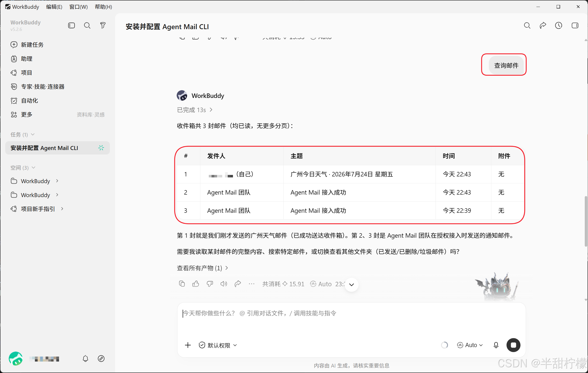Open the Auto model dropdown
The height and width of the screenshot is (373, 588).
point(470,345)
